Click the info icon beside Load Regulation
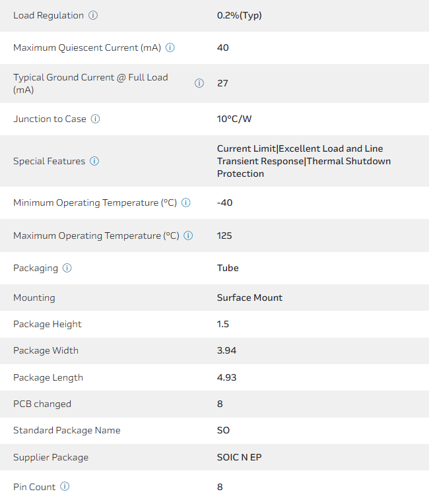The width and height of the screenshot is (429, 504). (93, 15)
